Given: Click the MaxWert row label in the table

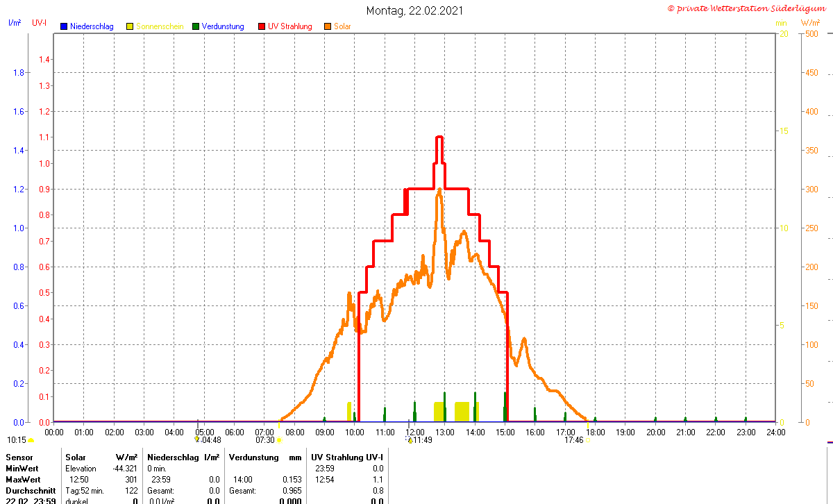Looking at the screenshot, I should click(22, 480).
